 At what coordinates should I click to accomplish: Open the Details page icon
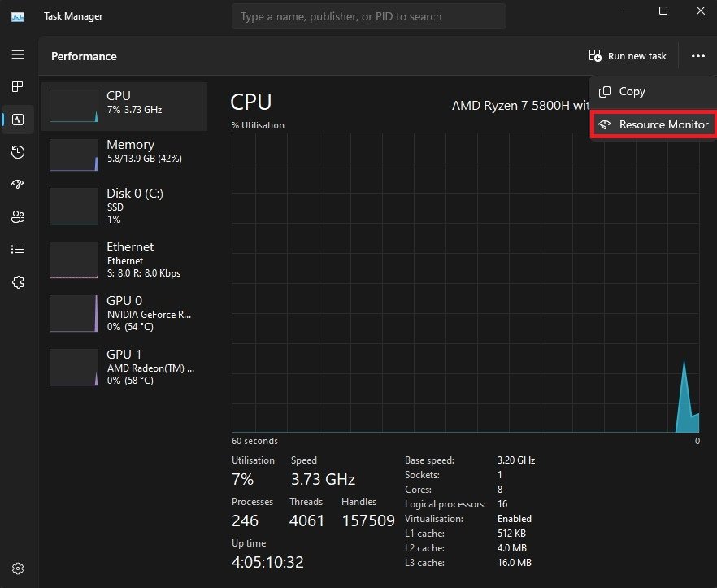(18, 250)
